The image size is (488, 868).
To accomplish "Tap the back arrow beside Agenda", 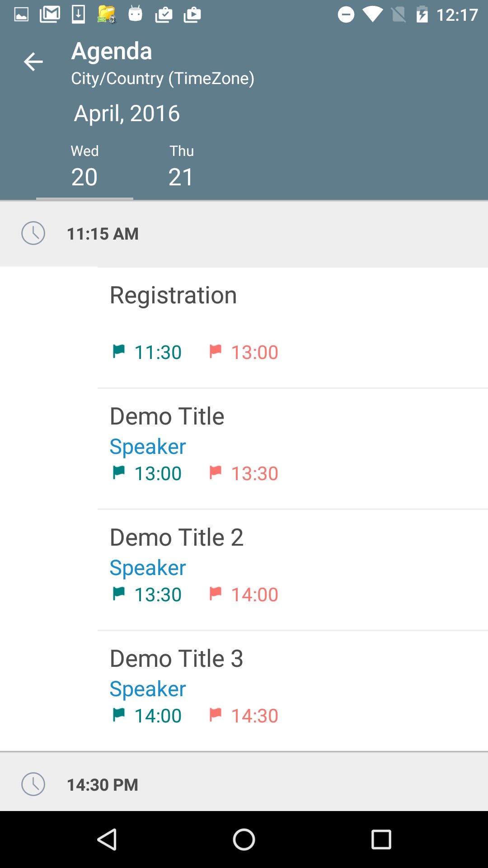I will point(33,62).
